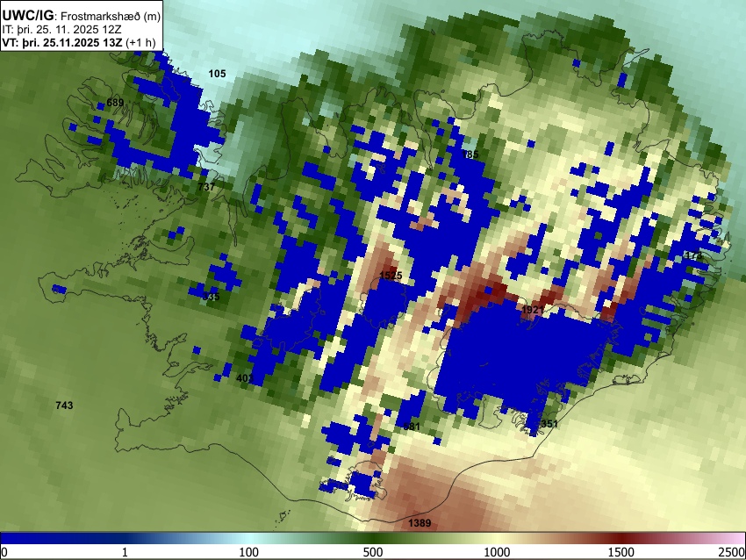Click the legend tick label 1
The image size is (746, 560).
[125, 552]
